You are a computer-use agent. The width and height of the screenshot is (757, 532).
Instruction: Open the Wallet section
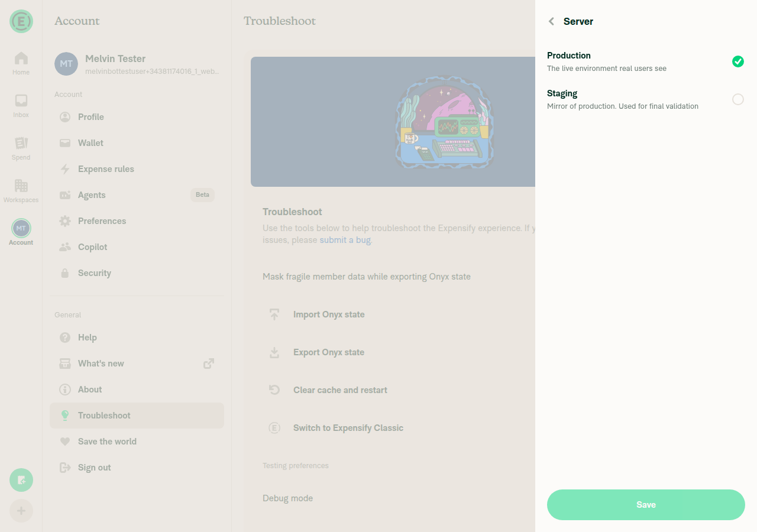[137, 143]
